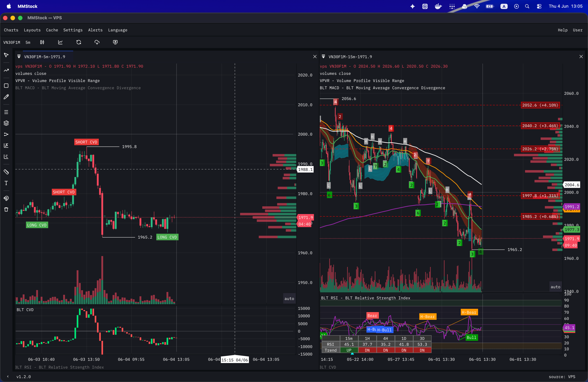The height and width of the screenshot is (382, 588).
Task: Toggle volumes close indicator on 5m chart
Action: (x=31, y=74)
